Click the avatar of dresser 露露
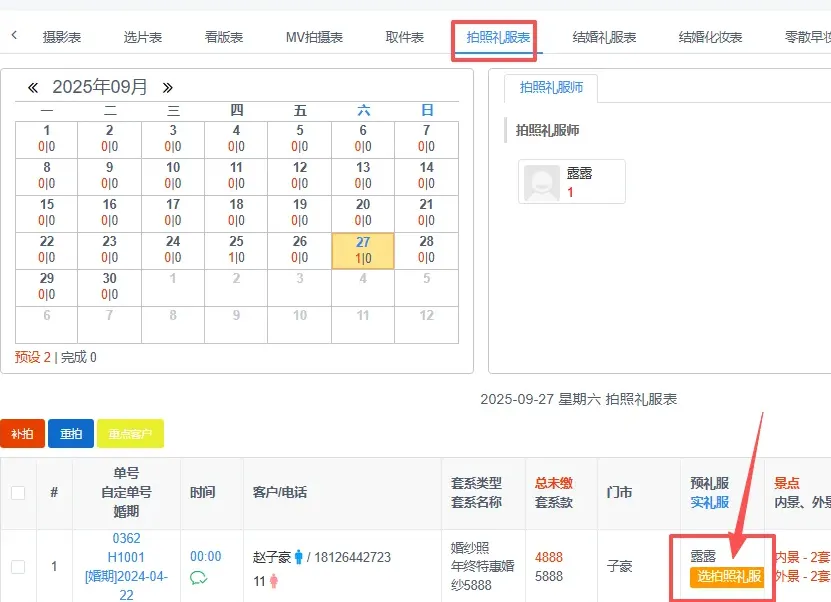The image size is (831, 602). coord(542,182)
